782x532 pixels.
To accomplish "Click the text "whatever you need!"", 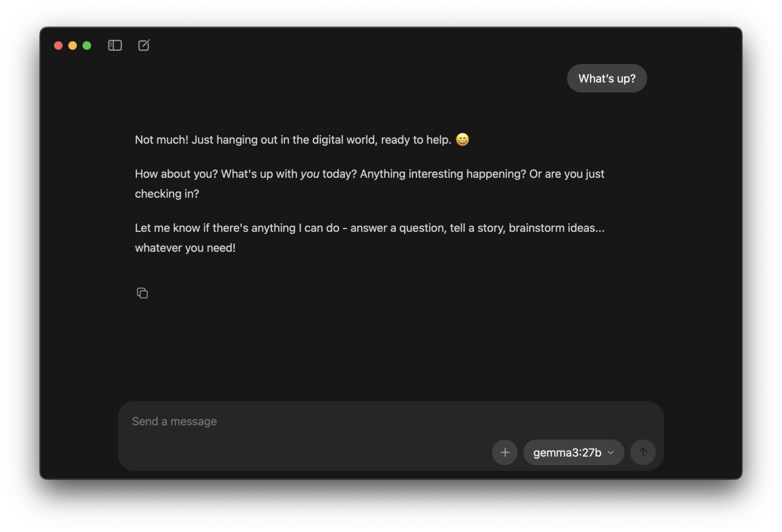I will (185, 248).
